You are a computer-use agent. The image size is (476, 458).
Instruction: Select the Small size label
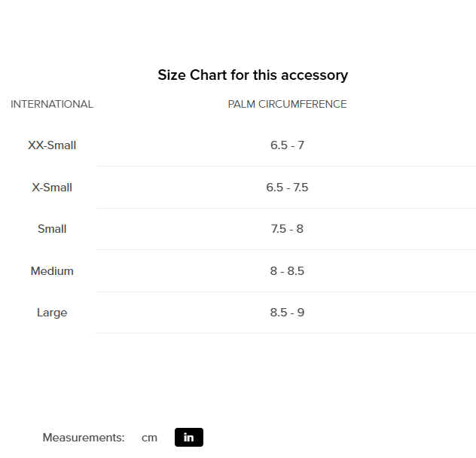pos(52,229)
